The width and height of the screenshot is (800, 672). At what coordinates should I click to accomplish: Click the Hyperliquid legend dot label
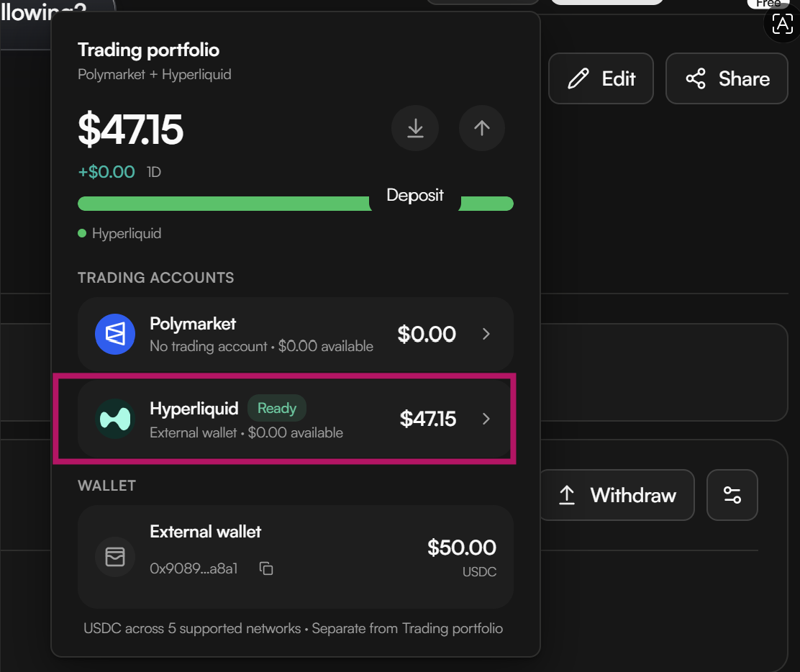point(119,233)
